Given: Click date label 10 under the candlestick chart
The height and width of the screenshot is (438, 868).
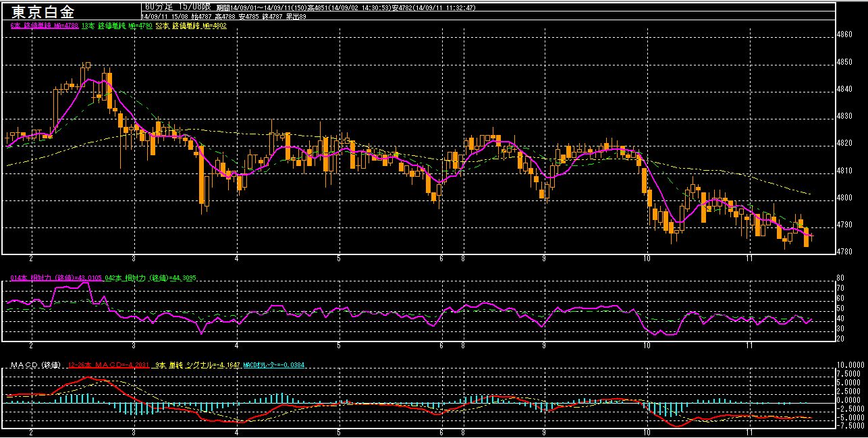Looking at the screenshot, I should point(647,259).
